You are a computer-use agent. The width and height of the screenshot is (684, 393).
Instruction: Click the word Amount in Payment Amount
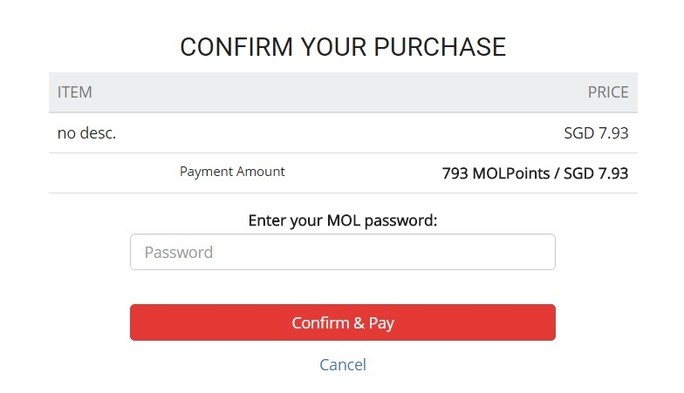[x=260, y=171]
